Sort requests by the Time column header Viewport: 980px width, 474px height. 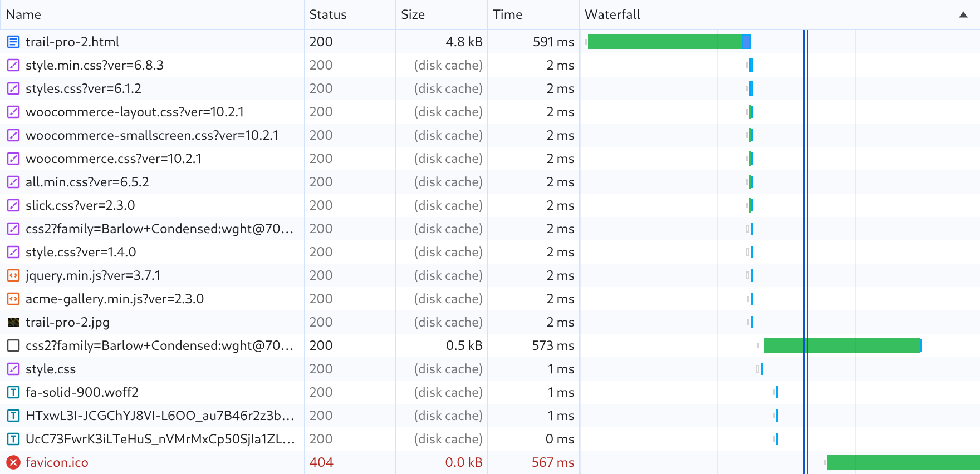[533, 14]
